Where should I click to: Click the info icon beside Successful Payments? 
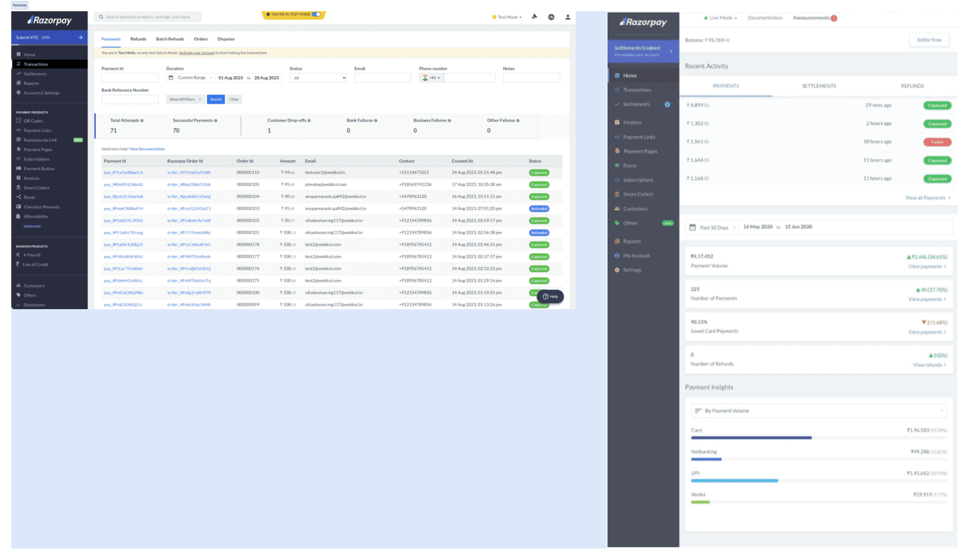[x=216, y=121]
